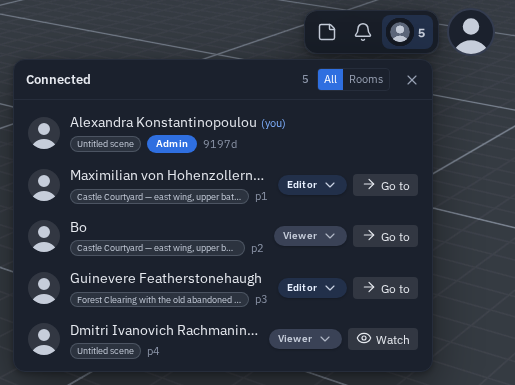Go to Bo's location
Screen dimensions: 515x385
click(x=385, y=236)
